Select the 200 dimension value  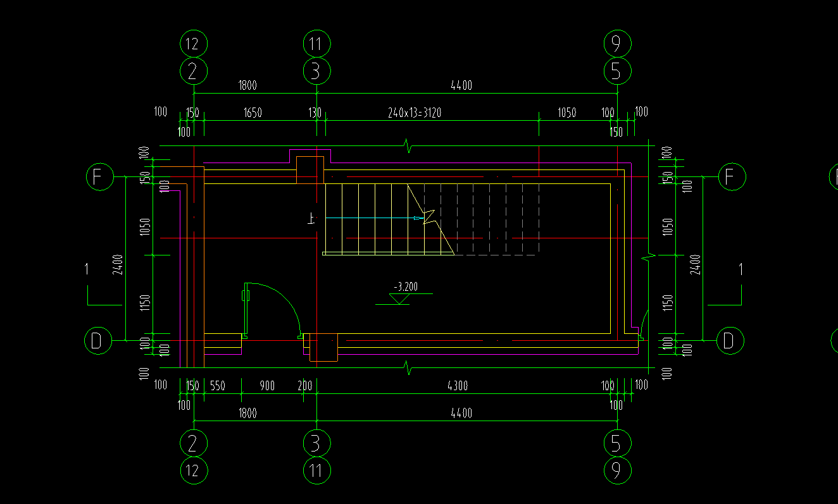tap(305, 385)
